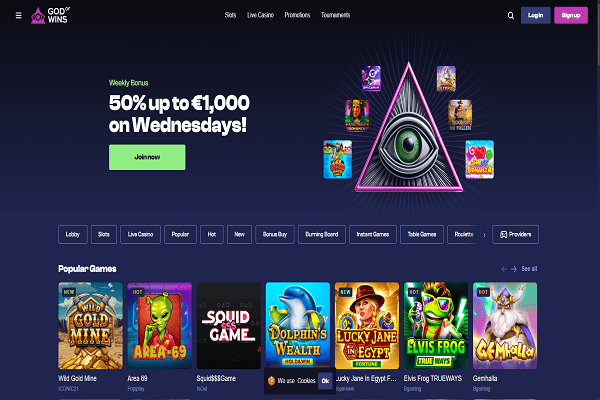The image size is (600, 400).
Task: Click the Login button
Action: [536, 15]
